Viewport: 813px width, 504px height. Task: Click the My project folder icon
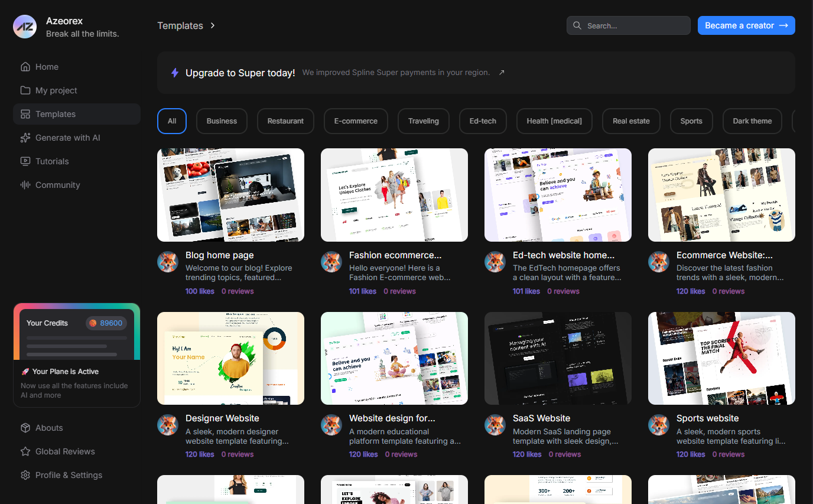(25, 90)
